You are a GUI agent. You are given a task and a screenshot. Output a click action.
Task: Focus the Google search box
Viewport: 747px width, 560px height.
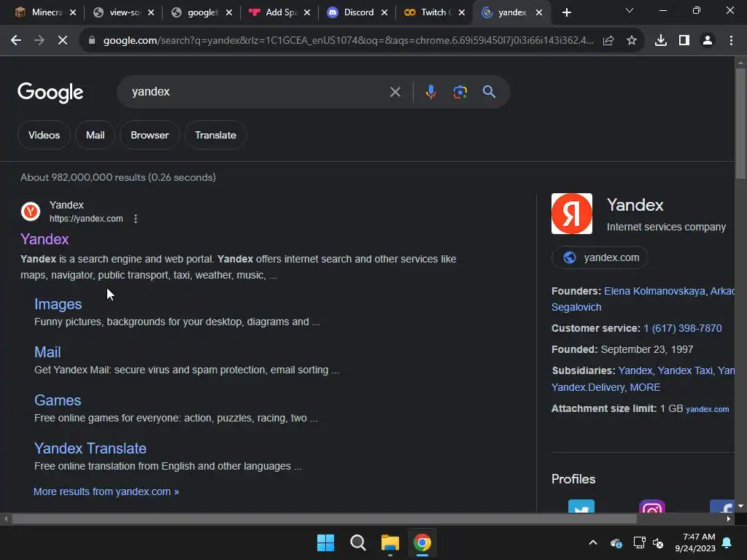[x=258, y=92]
